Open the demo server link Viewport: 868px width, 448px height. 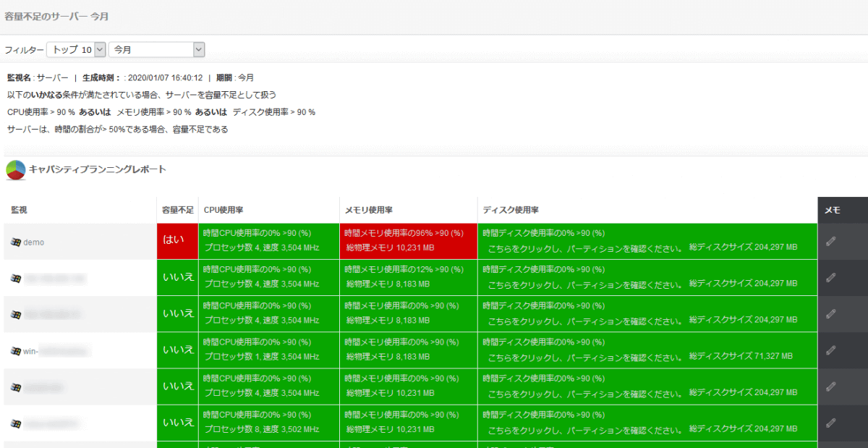[33, 242]
